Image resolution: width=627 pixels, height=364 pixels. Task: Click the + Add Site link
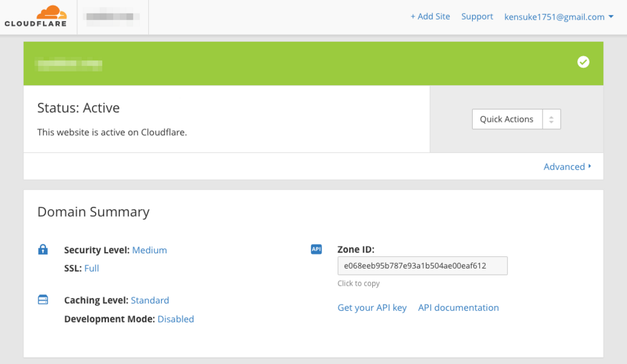click(430, 17)
